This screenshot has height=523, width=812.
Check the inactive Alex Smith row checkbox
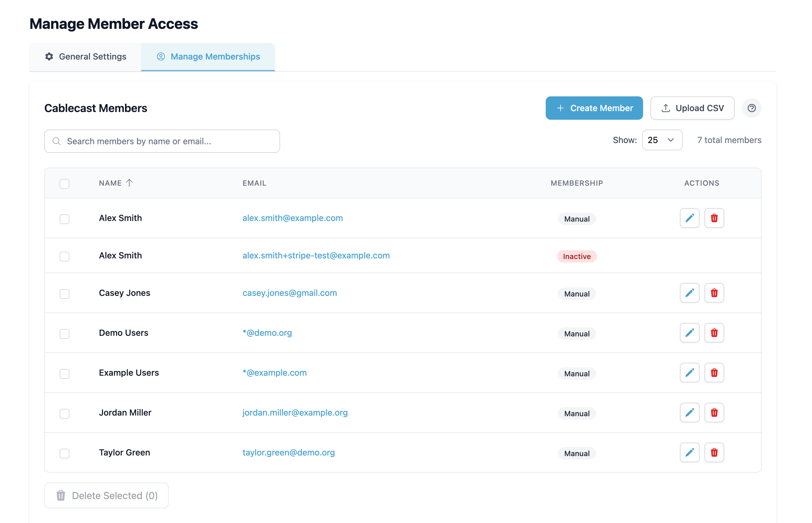click(x=64, y=256)
